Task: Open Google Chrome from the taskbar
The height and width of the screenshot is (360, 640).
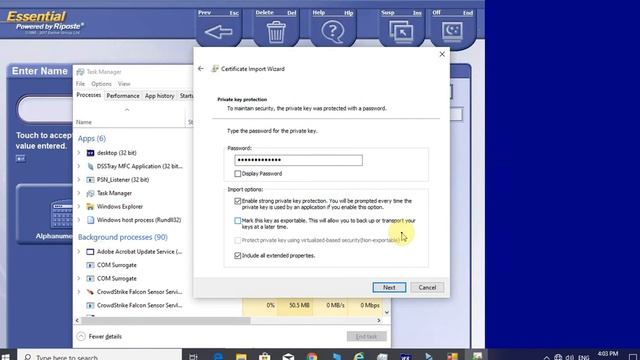Action: click(x=312, y=356)
